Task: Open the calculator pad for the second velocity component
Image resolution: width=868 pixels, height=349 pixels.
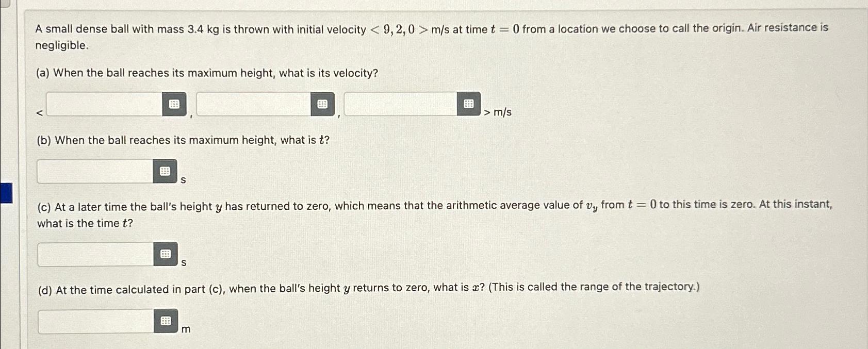Action: [322, 104]
